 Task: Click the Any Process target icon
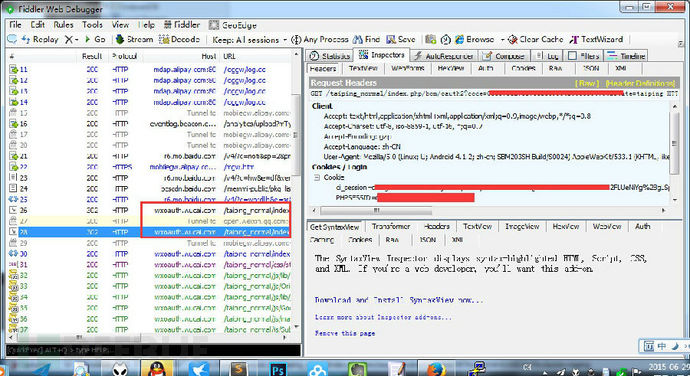coord(296,40)
